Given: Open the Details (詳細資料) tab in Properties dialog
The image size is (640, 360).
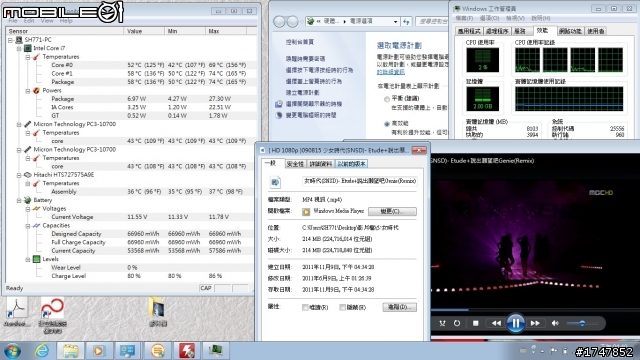Looking at the screenshot, I should 320,164.
